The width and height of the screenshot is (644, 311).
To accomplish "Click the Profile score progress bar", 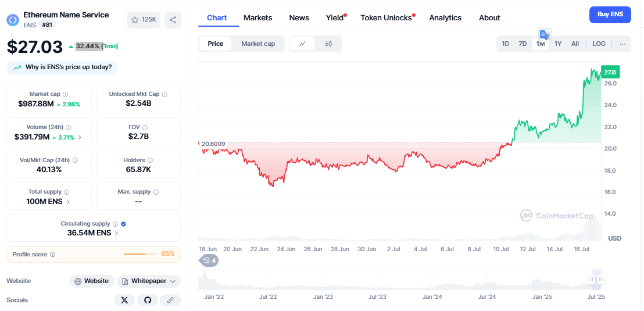I will (x=141, y=254).
